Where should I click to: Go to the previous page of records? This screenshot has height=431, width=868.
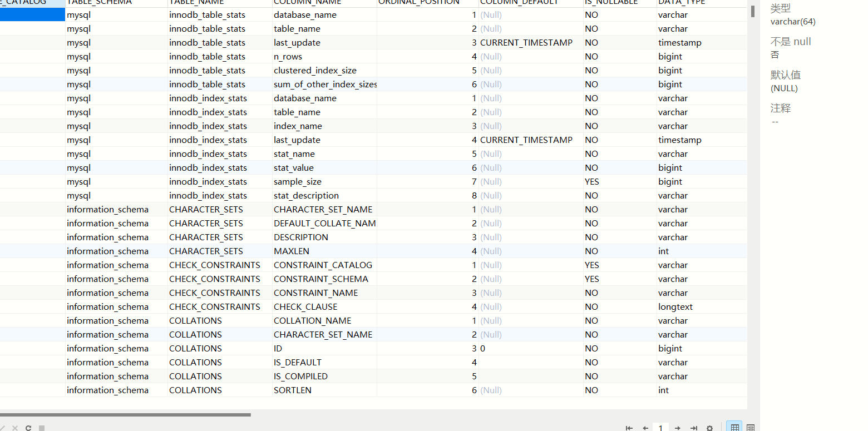click(645, 428)
